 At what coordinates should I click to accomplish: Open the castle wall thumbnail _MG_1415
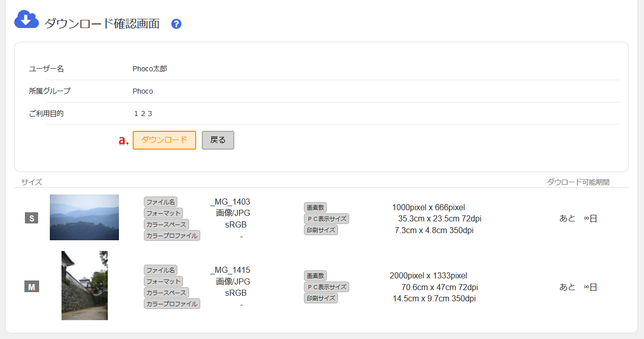tap(84, 285)
